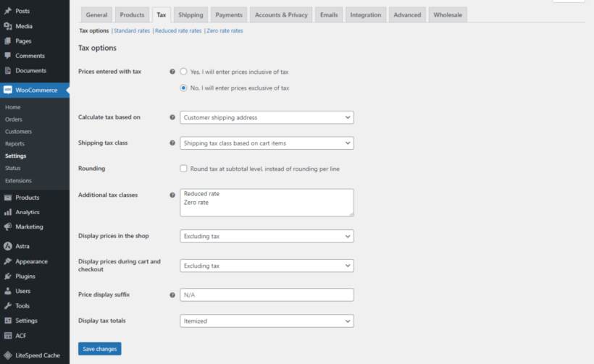594x364 pixels.
Task: Select No, enter prices exclusive of tax
Action: [183, 88]
